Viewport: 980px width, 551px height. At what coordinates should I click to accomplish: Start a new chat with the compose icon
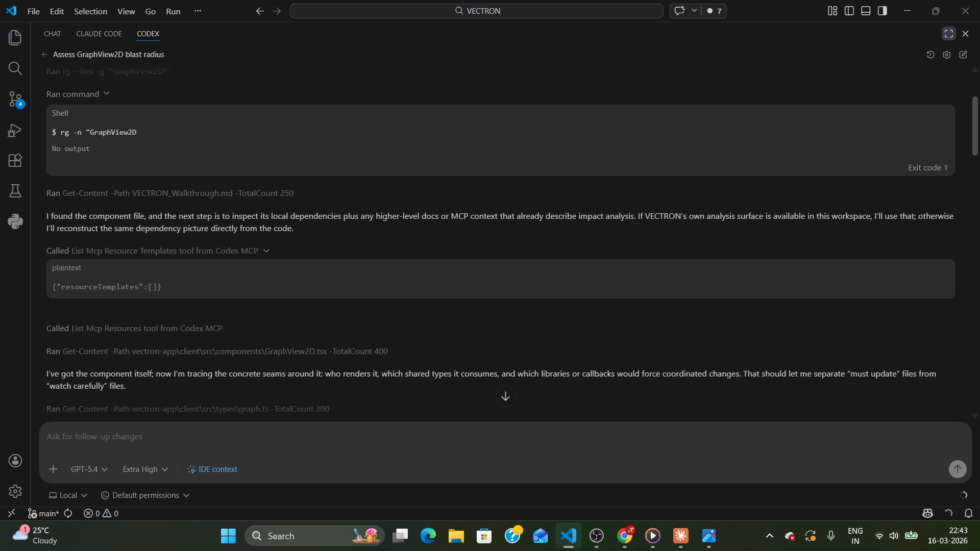[964, 55]
